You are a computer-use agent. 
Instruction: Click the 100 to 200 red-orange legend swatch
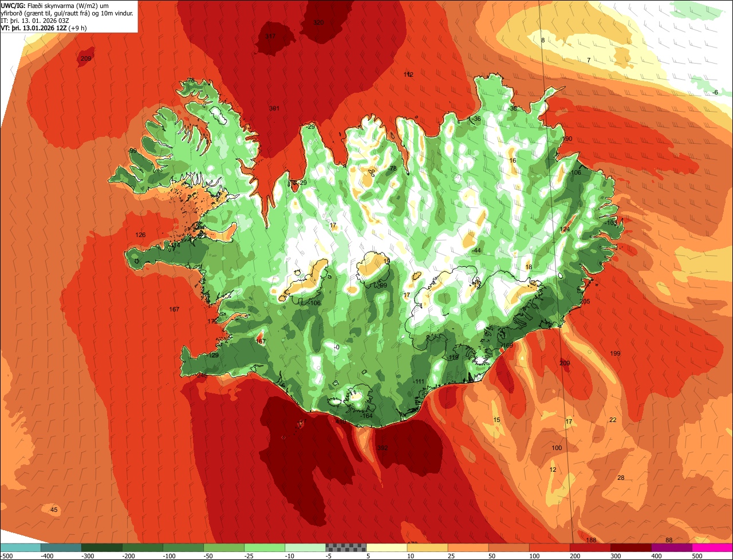tap(549, 547)
